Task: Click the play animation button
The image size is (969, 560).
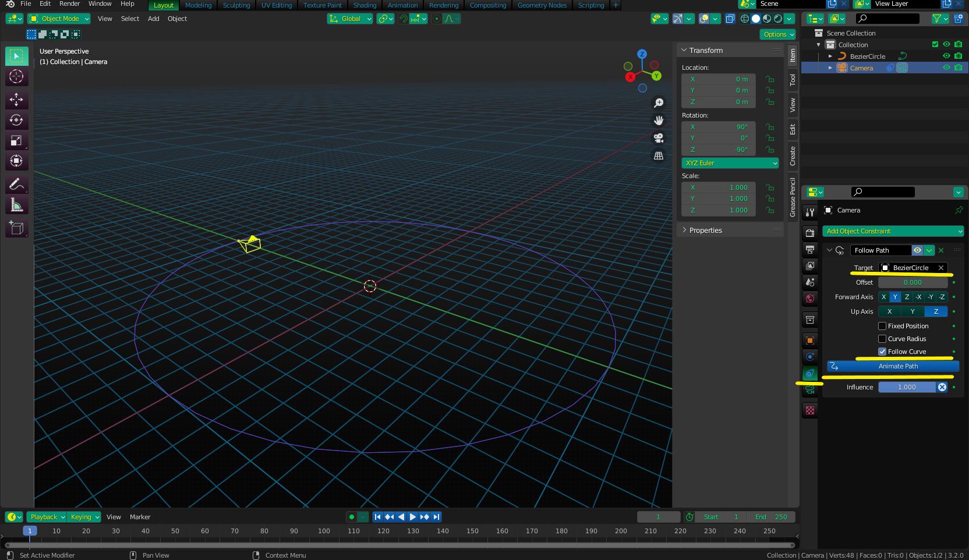Action: coord(413,517)
